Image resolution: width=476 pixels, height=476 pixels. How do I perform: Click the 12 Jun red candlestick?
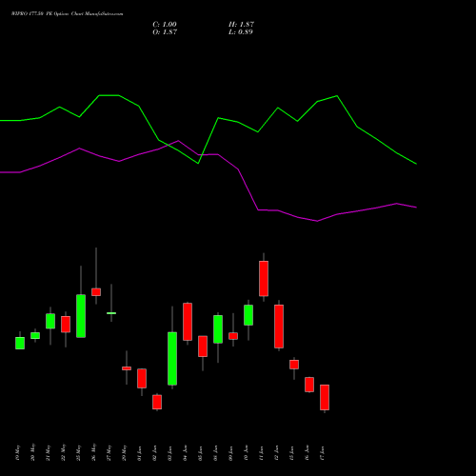tap(279, 327)
